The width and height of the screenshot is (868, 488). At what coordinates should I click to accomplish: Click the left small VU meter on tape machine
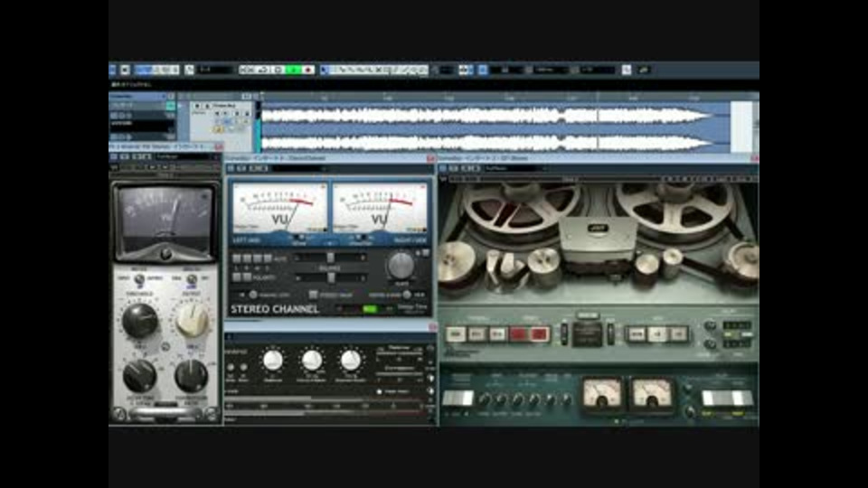pos(602,393)
